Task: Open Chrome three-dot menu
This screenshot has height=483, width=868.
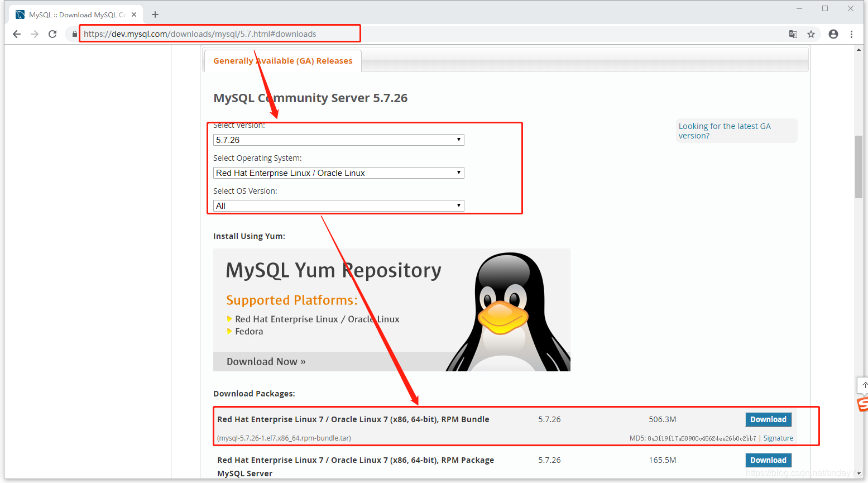Action: [x=851, y=34]
